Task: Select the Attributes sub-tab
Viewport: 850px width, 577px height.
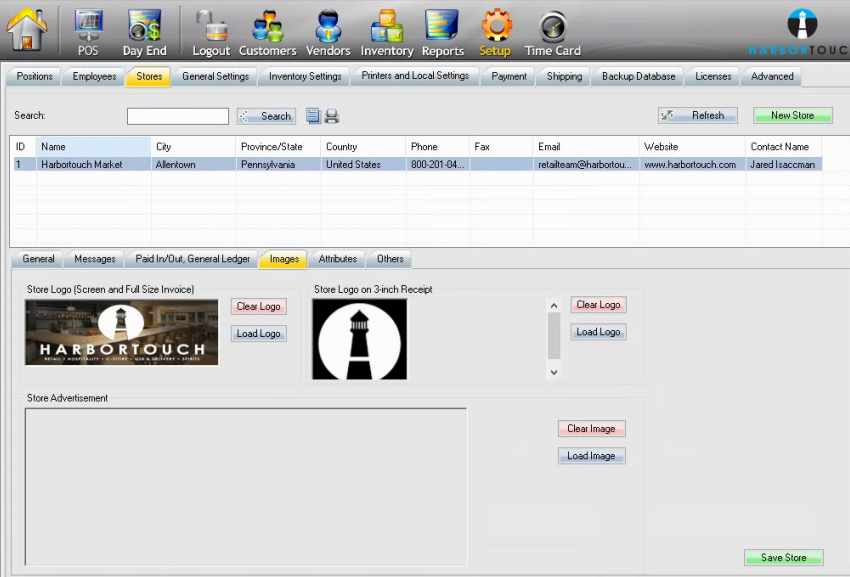Action: pos(337,259)
